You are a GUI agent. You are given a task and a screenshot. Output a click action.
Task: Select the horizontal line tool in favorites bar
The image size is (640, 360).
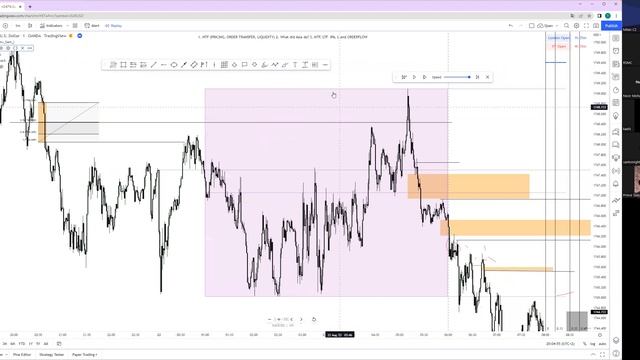pyautogui.click(x=164, y=65)
